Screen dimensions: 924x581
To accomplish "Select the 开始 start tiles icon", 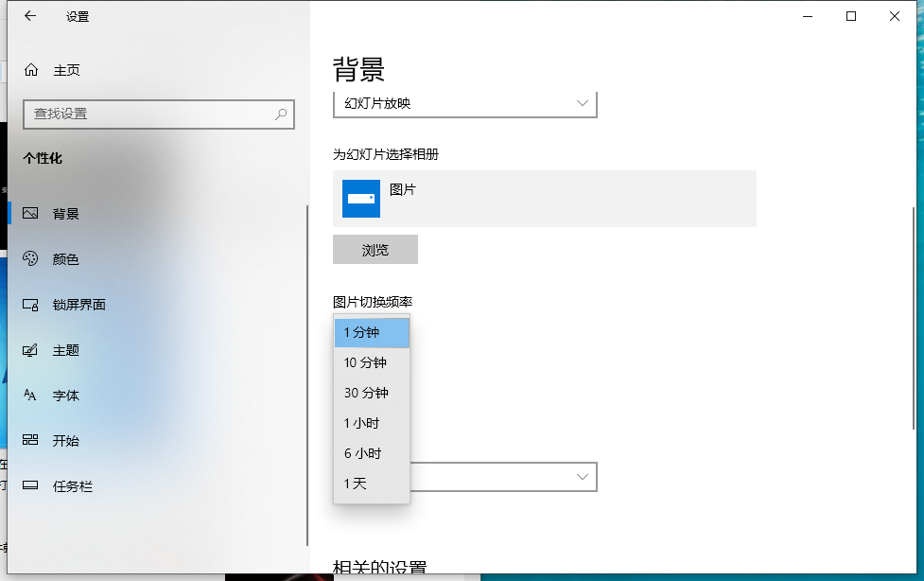I will tap(30, 440).
